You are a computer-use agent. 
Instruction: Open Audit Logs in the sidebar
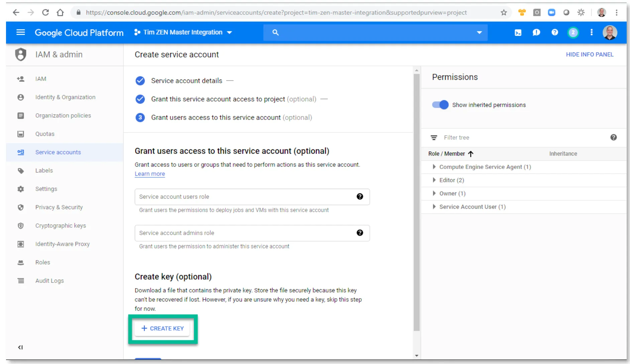pos(65,281)
